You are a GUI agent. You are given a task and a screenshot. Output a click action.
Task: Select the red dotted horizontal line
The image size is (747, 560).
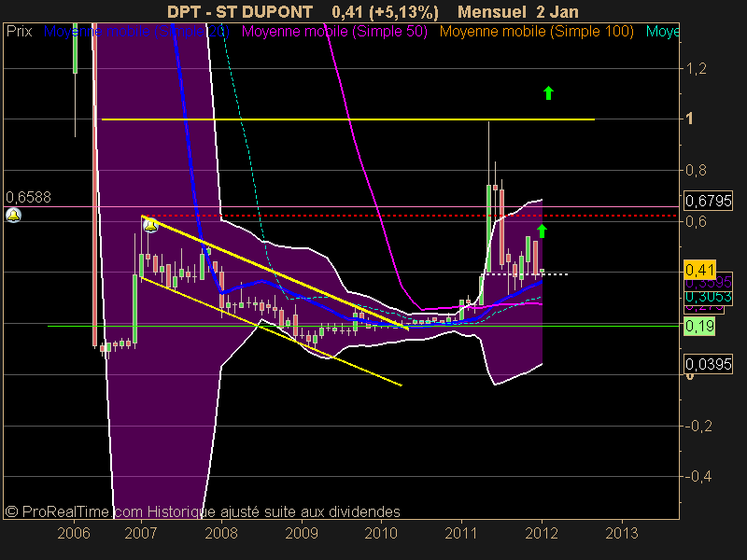[410, 216]
